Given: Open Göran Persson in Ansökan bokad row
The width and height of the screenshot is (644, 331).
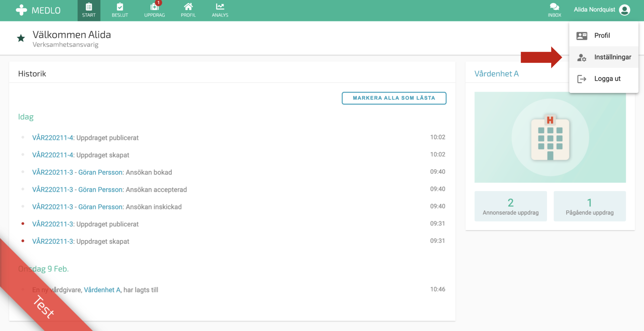Looking at the screenshot, I should click(100, 172).
